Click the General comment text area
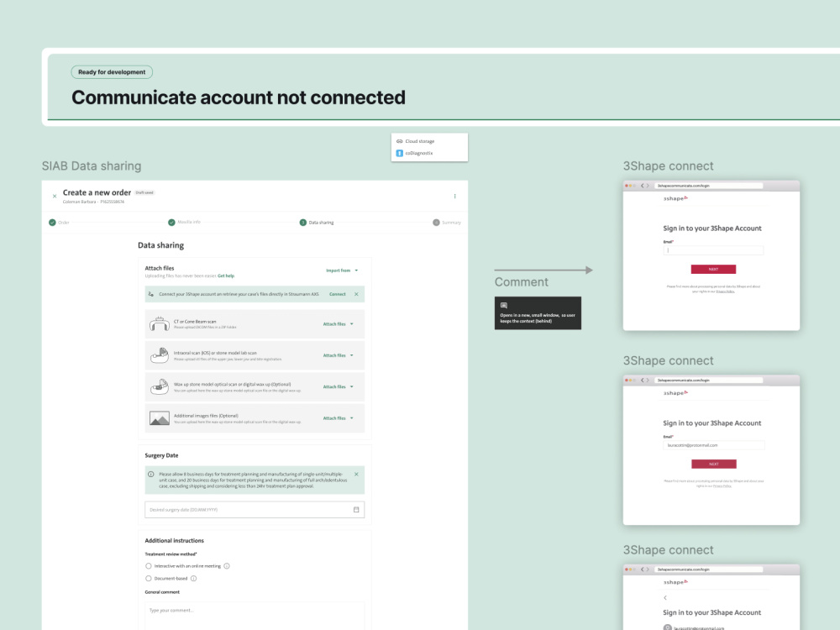 [255, 616]
